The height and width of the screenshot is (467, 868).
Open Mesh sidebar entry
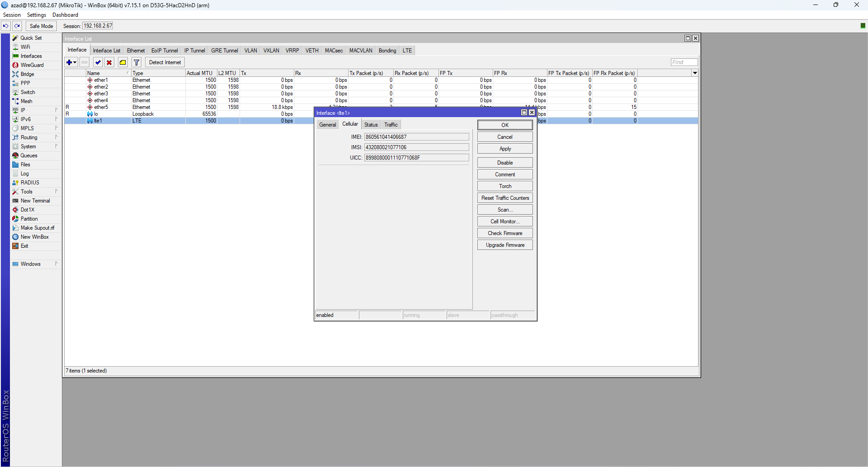(26, 101)
